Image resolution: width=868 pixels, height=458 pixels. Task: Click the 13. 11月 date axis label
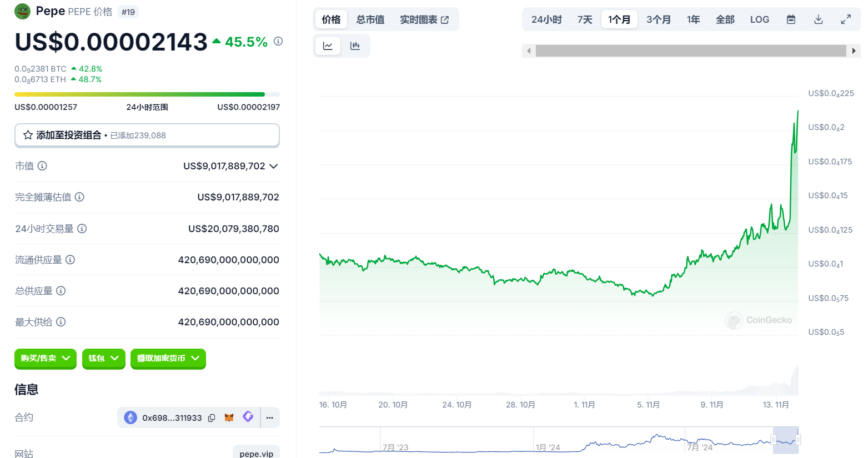(x=776, y=405)
